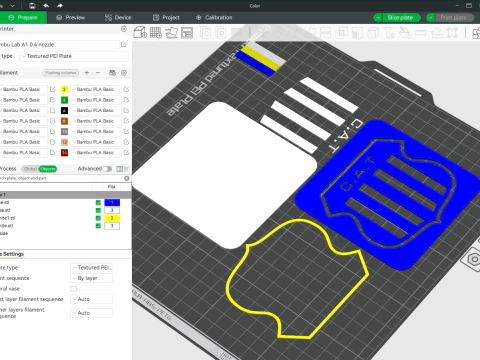This screenshot has height=360, width=480.
Task: Click the Text shape toolbar tool
Action: click(389, 33)
